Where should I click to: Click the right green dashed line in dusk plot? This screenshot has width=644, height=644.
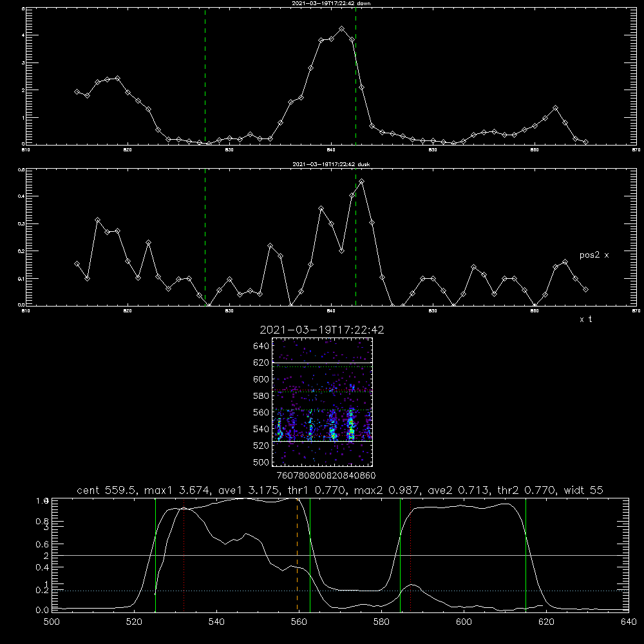(x=355, y=237)
